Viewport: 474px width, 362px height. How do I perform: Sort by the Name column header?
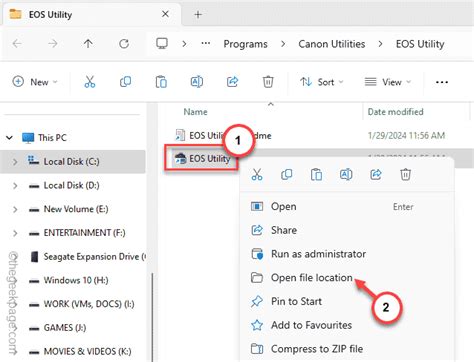coord(195,112)
